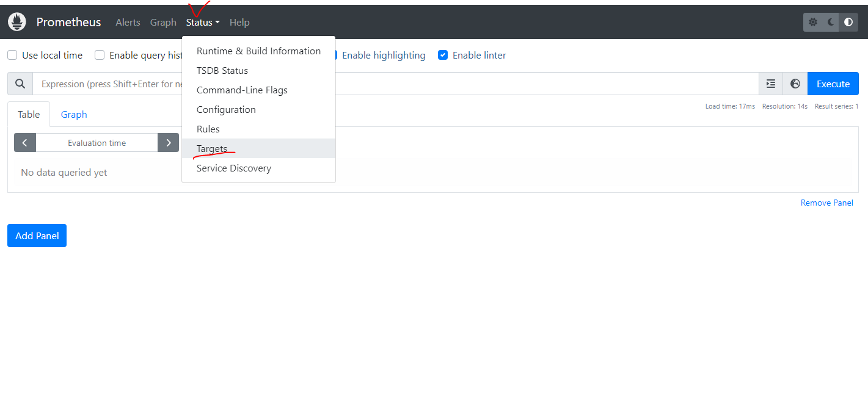Switch to the Table tab
868x396 pixels.
click(x=29, y=114)
